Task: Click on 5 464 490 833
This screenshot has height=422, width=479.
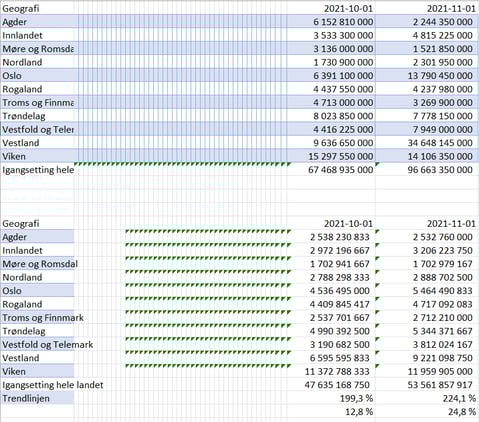Action: pos(443,291)
